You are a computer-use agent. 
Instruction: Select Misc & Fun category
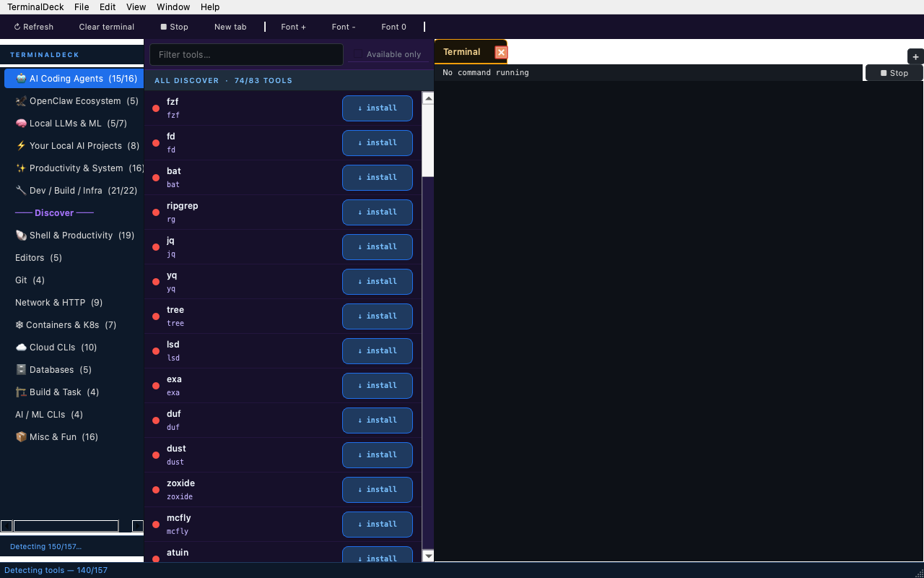74,437
